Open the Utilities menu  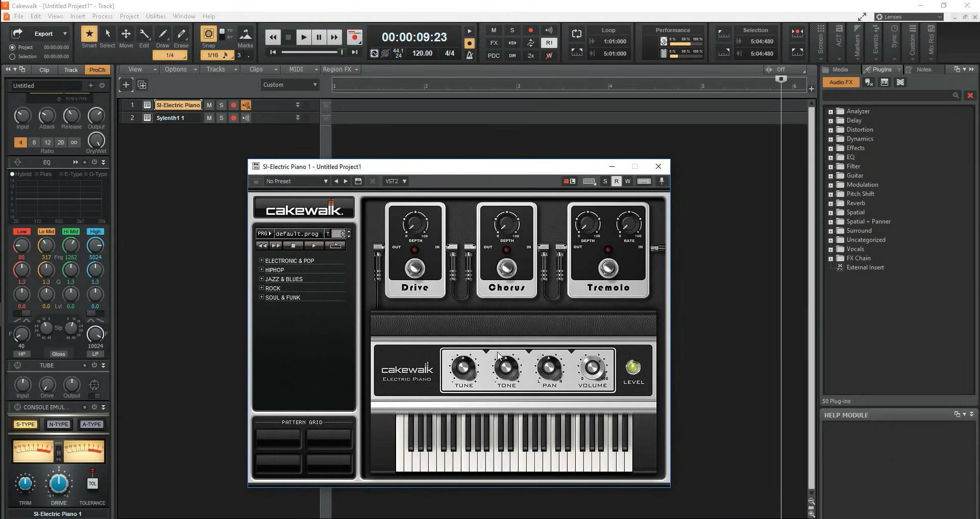(155, 16)
